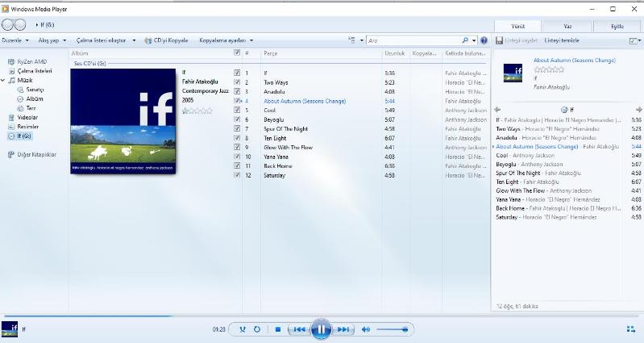The height and width of the screenshot is (343, 644).
Task: Go forward with the round forward arrow
Action: coord(20,25)
